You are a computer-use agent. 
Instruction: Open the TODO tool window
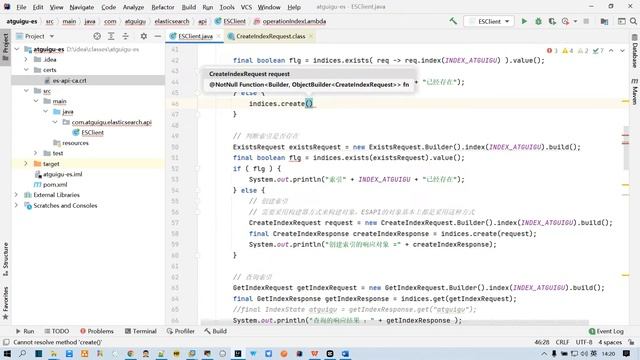coord(56,331)
